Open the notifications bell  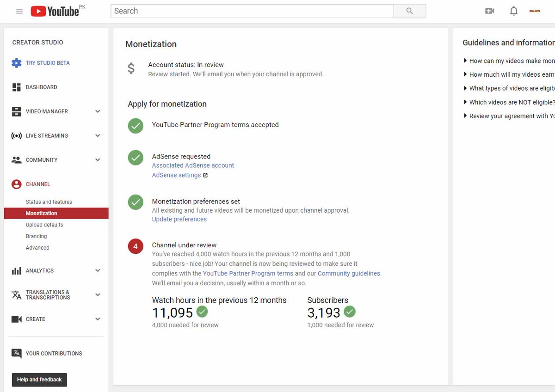point(514,11)
